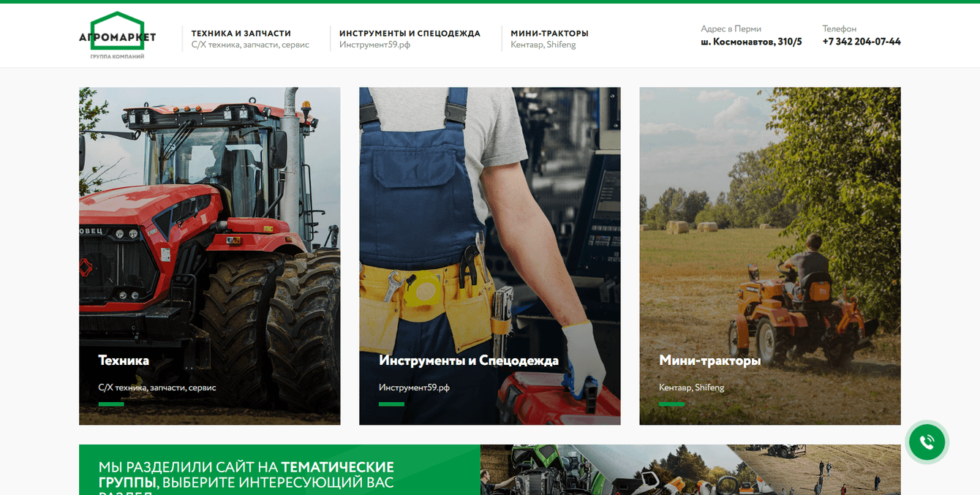Click the Адрес в Перми label
This screenshot has width=980, height=495.
point(731,29)
